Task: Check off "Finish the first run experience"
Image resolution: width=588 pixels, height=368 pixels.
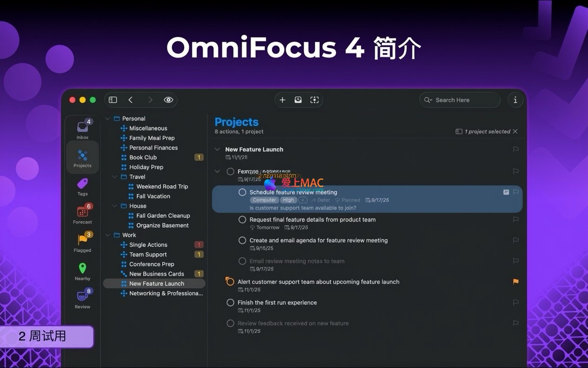Action: click(x=230, y=302)
